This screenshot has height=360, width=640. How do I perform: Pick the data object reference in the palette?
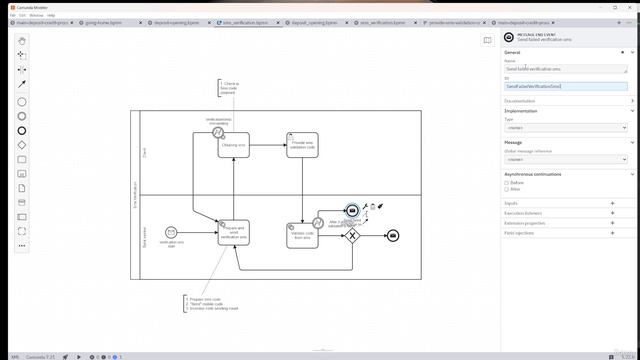point(22,188)
